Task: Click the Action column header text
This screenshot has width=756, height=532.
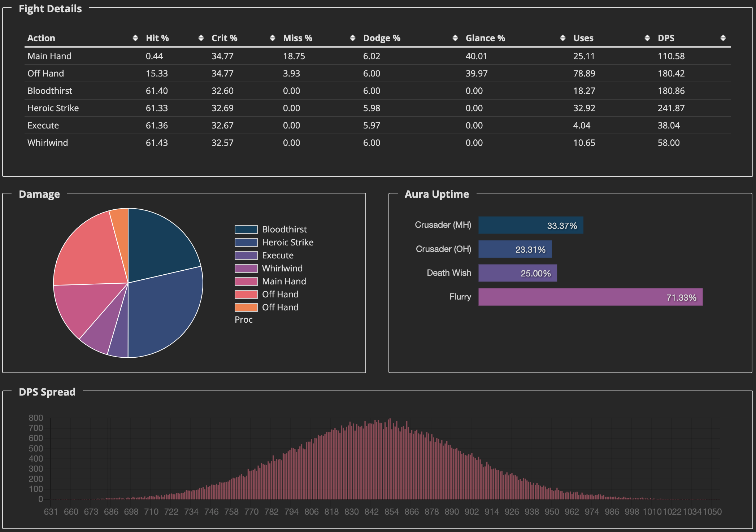Action: (41, 38)
